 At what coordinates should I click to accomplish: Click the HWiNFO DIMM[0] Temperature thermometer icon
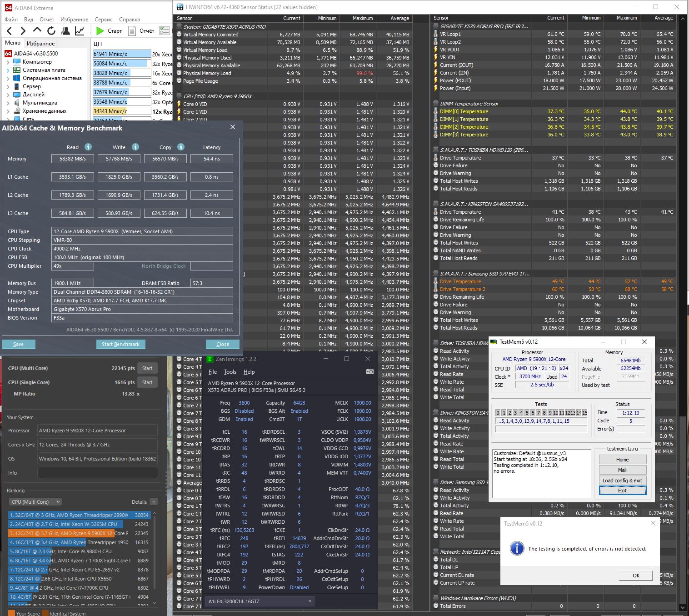click(x=436, y=111)
